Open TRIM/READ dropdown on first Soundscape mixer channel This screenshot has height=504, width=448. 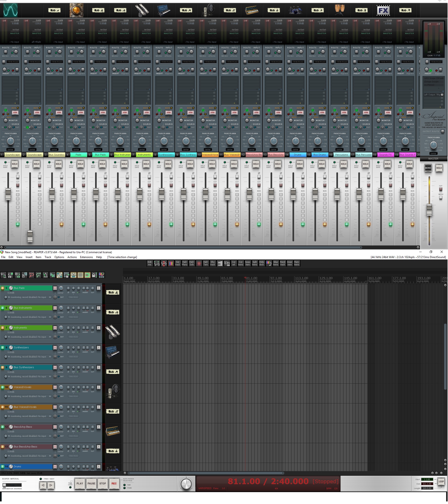13,62
